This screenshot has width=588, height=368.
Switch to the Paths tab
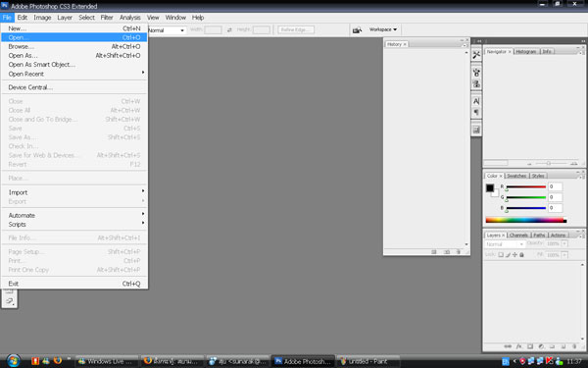pos(539,236)
